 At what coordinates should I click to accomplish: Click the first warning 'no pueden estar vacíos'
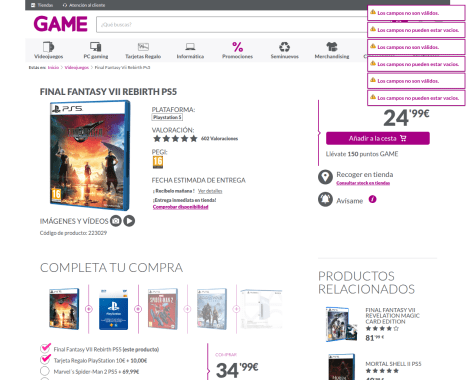pyautogui.click(x=416, y=30)
